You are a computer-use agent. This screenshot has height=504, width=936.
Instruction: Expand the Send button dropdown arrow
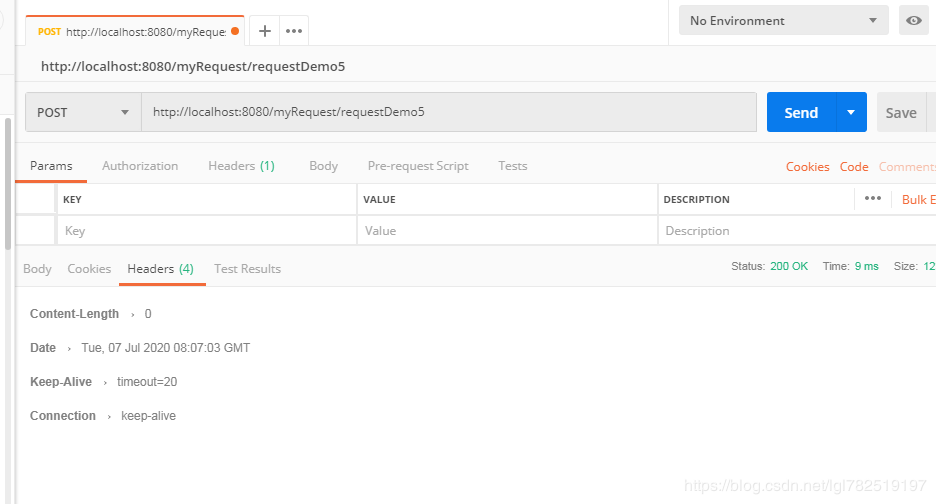tap(851, 112)
